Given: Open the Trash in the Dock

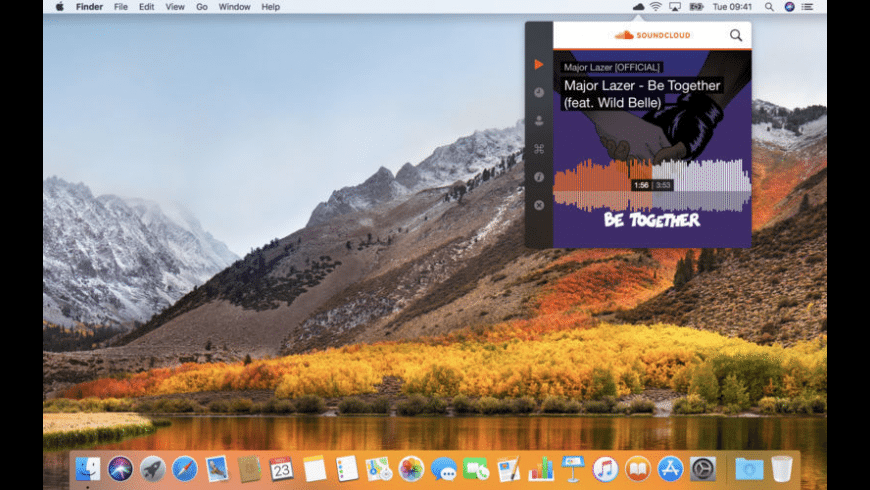Looking at the screenshot, I should pos(782,469).
